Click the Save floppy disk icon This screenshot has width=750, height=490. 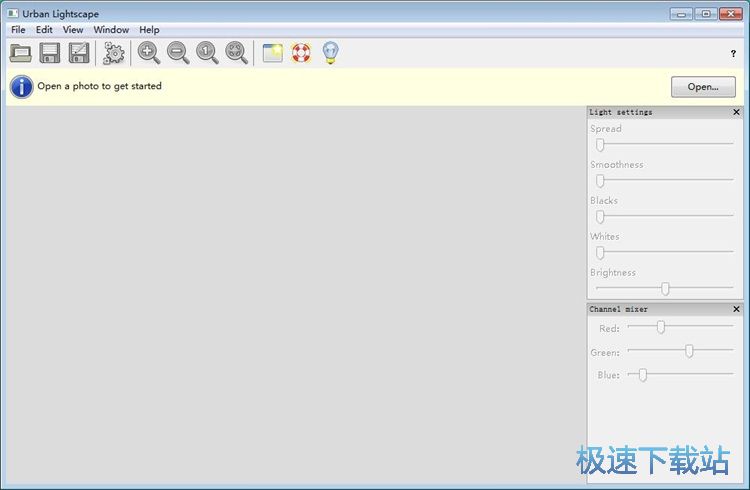tap(50, 53)
